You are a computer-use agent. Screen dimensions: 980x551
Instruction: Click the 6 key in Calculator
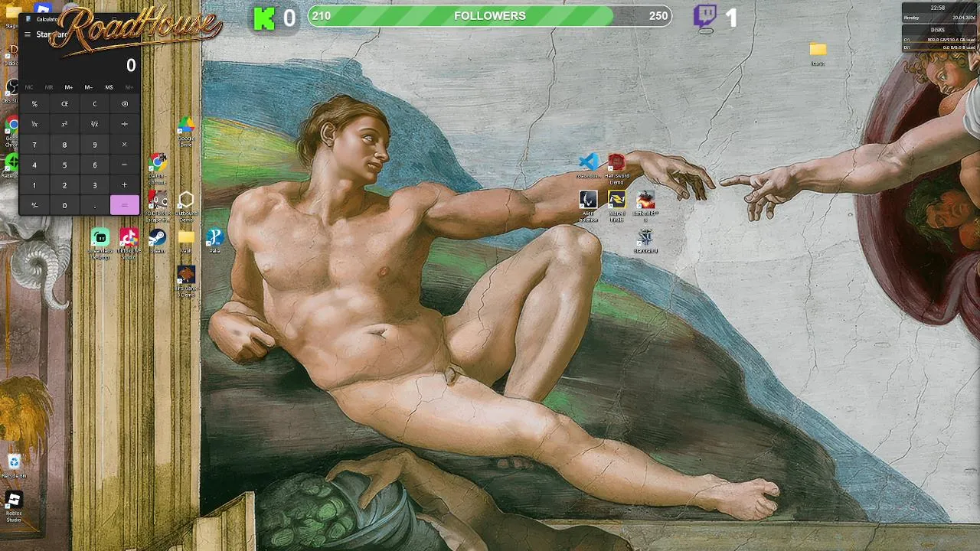[95, 165]
